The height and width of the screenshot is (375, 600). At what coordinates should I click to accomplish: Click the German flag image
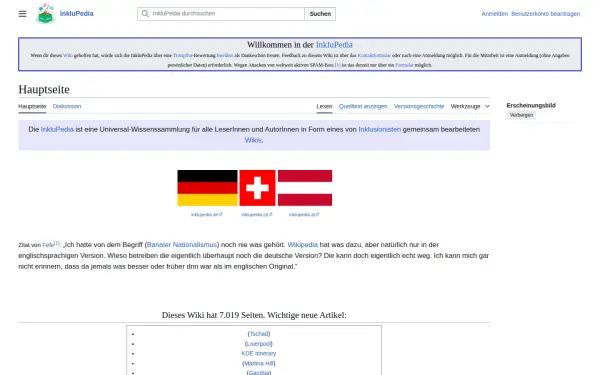[x=207, y=188]
